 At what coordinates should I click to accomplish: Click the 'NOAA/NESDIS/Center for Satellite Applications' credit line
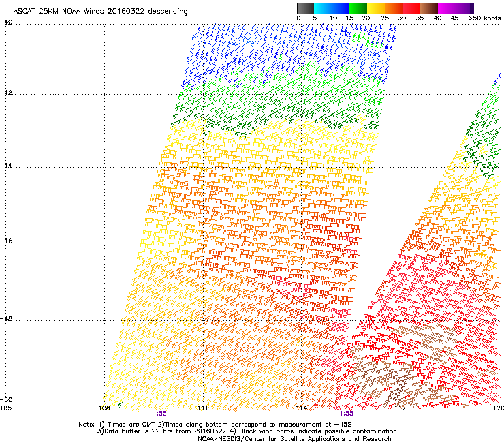pos(294,438)
